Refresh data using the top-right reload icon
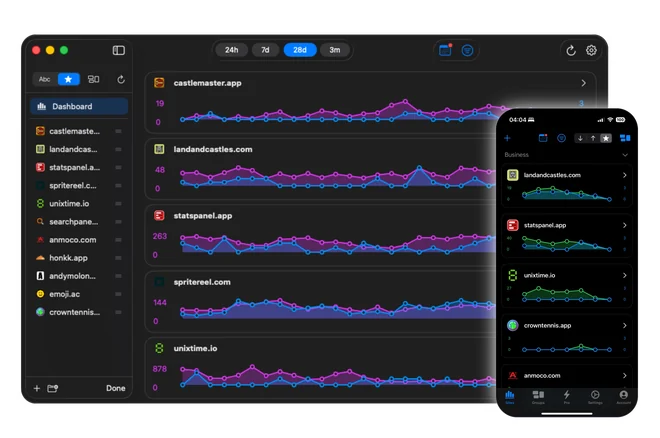 point(571,50)
